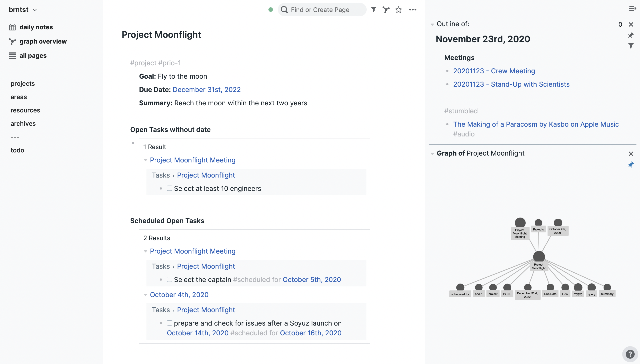The width and height of the screenshot is (640, 364).
Task: Open the three-dots page options menu
Action: 413,10
